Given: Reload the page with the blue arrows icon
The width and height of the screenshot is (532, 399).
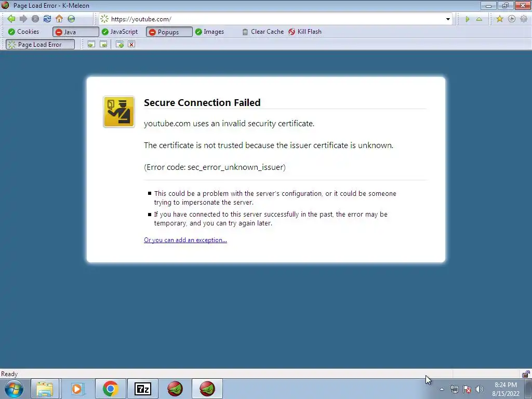Looking at the screenshot, I should click(47, 19).
